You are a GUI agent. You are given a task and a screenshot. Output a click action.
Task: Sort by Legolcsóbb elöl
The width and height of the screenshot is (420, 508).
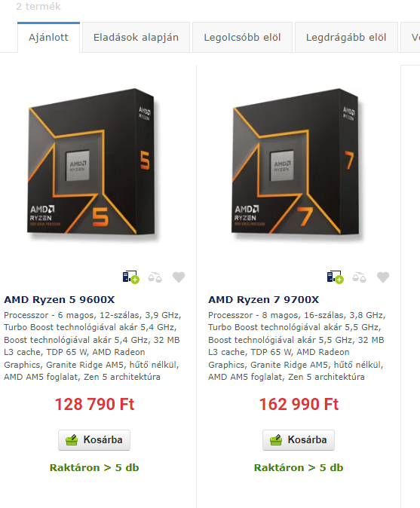tap(242, 37)
